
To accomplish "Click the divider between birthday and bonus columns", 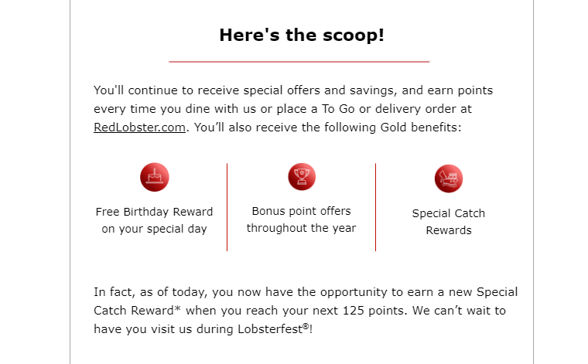I will 227,207.
